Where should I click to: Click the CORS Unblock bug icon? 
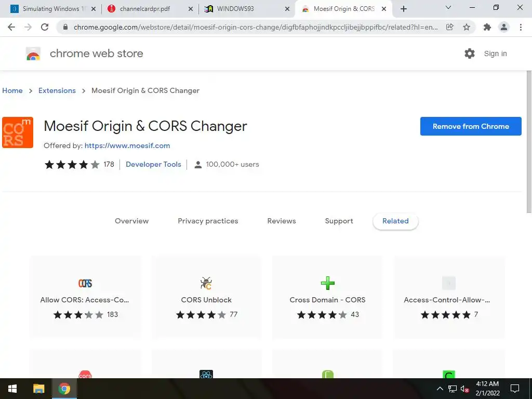tap(206, 283)
